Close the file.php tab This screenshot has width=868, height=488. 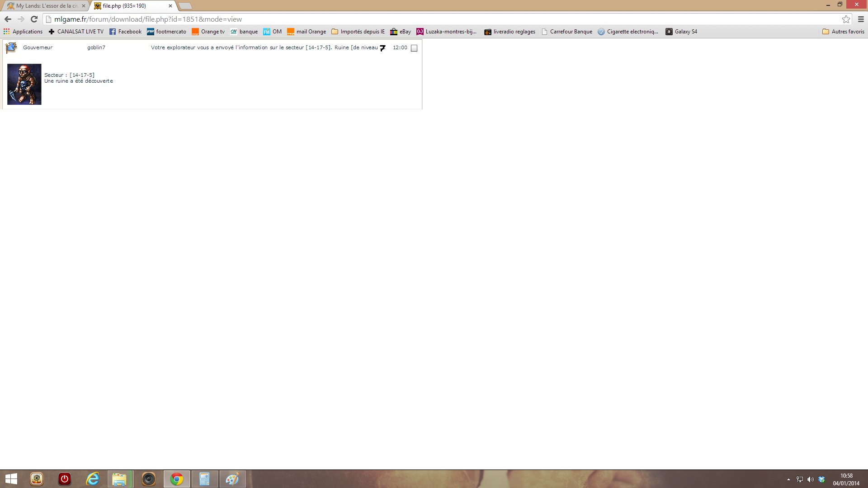coord(170,6)
